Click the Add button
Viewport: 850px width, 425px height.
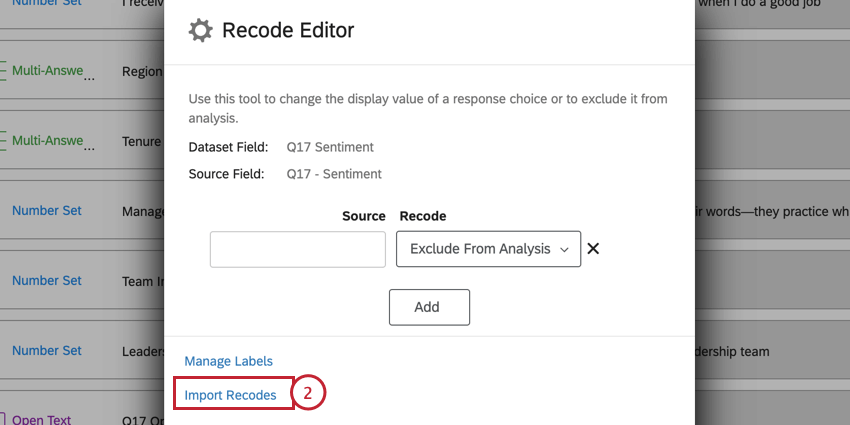click(x=429, y=307)
